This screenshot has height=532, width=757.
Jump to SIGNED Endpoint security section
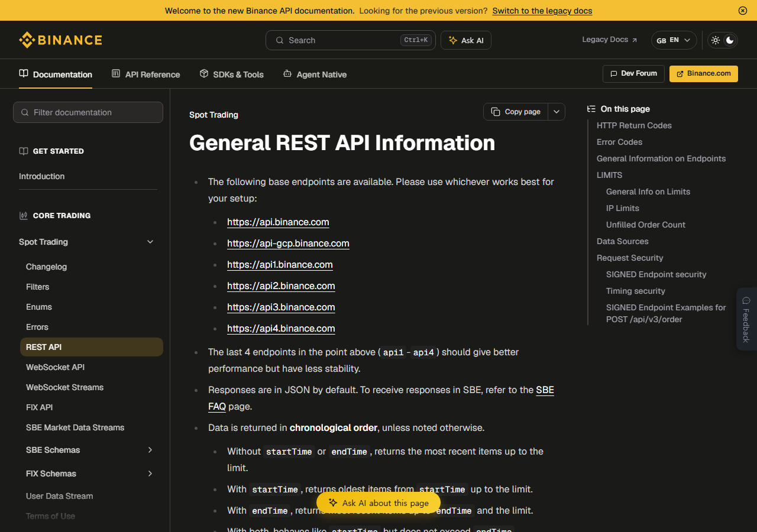[x=656, y=274]
